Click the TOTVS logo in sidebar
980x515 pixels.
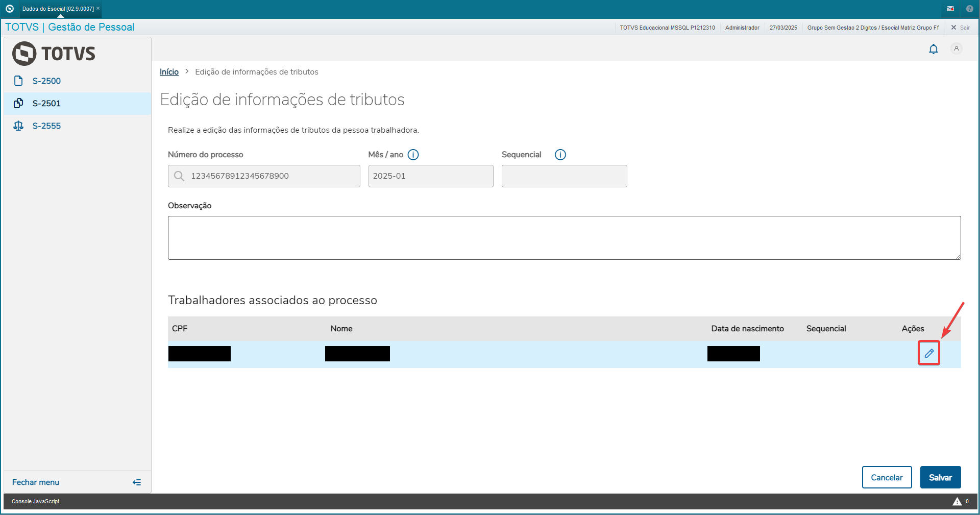pyautogui.click(x=54, y=54)
